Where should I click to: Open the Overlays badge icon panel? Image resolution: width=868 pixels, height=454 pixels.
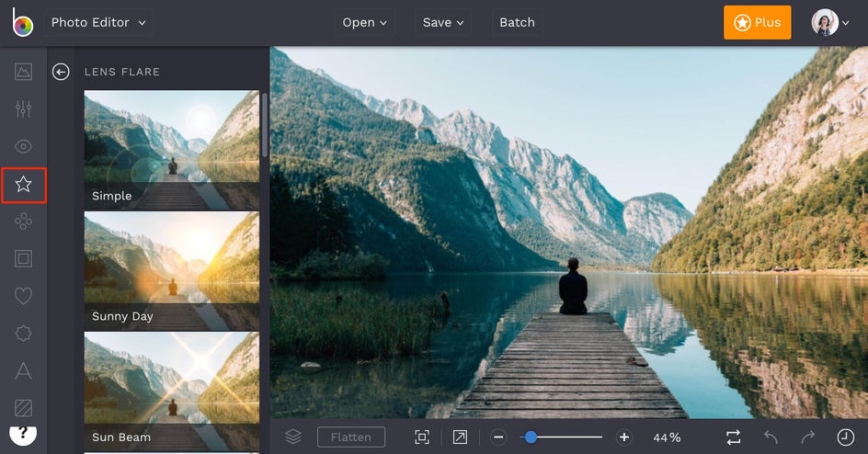click(x=23, y=334)
